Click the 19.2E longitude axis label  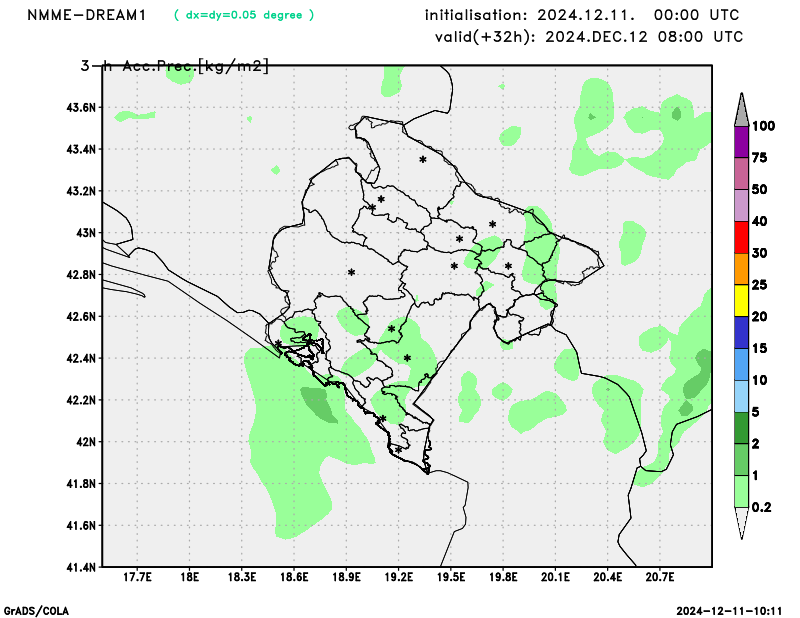coord(398,577)
